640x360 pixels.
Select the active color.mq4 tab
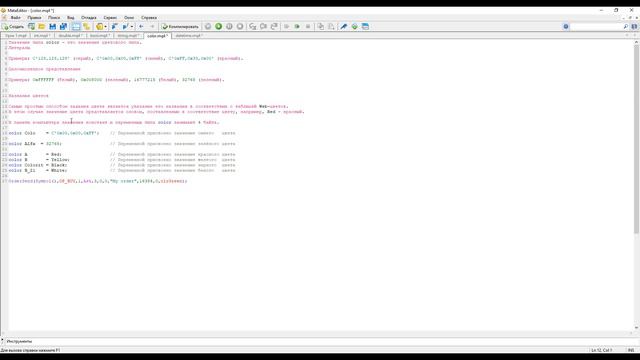coord(158,36)
